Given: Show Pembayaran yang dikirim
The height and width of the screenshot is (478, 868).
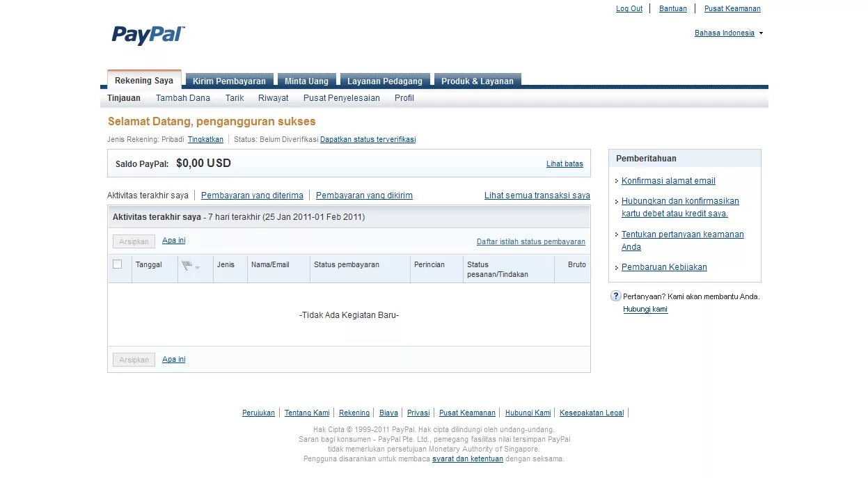Looking at the screenshot, I should pyautogui.click(x=364, y=196).
